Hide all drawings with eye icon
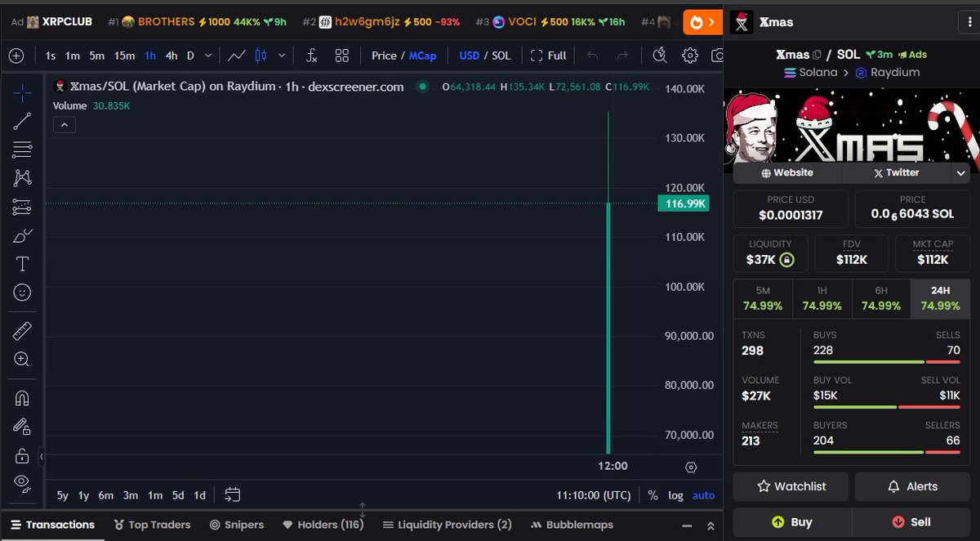 coord(22,482)
